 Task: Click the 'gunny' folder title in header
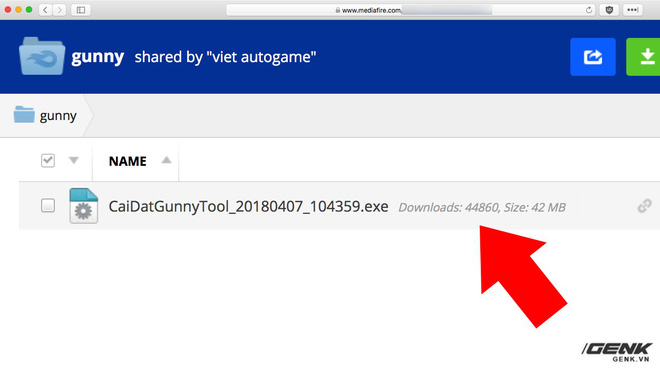click(97, 57)
